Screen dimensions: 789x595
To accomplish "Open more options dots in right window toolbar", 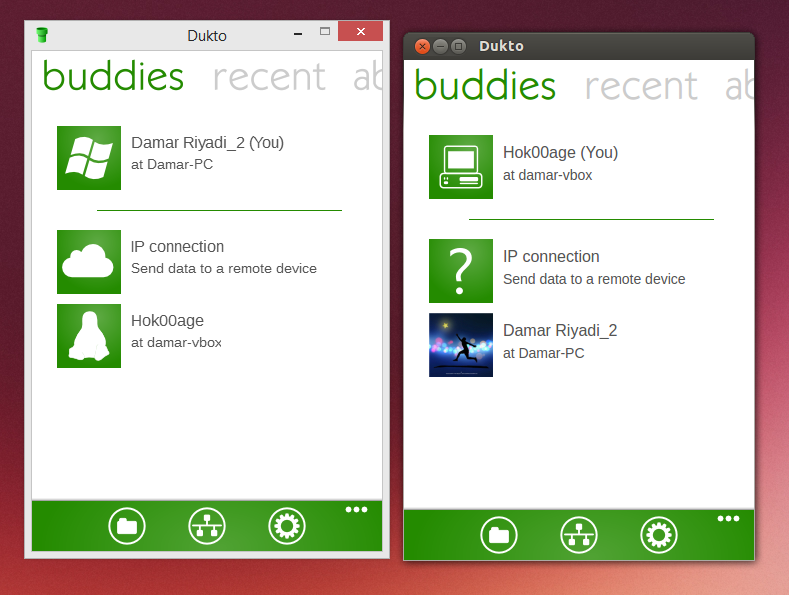I will (728, 518).
